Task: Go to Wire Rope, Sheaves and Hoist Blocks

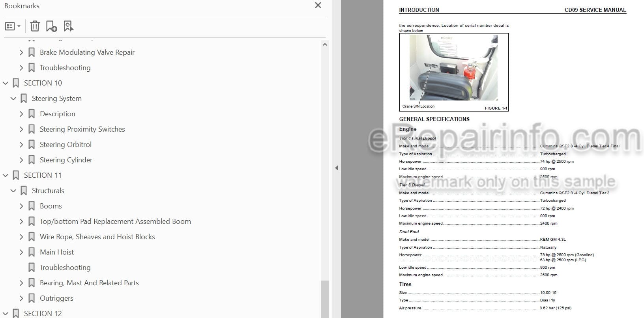Action: (x=97, y=237)
